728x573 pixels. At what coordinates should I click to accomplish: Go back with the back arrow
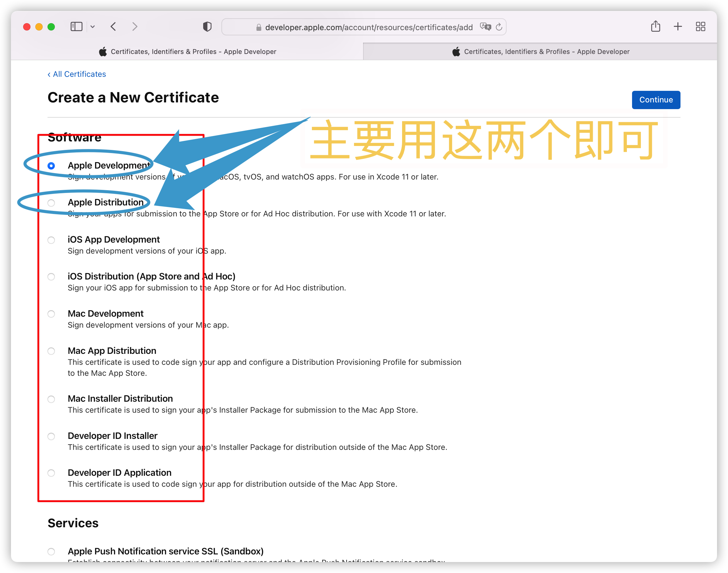114,27
